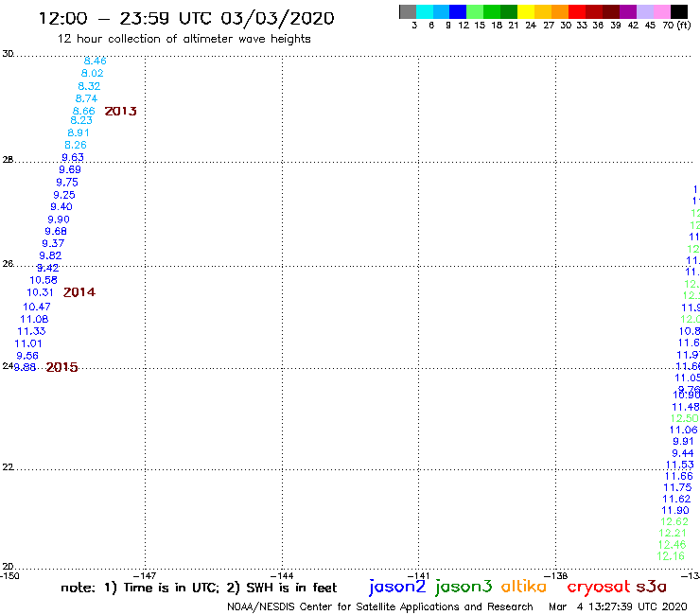The height and width of the screenshot is (615, 700).
Task: Click the 9.44 value on the right track
Action: point(683,453)
